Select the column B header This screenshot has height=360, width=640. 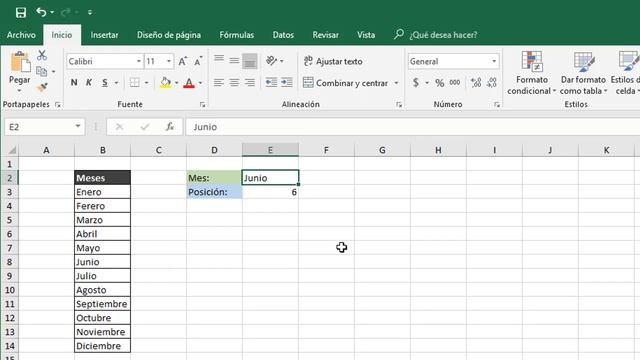(102, 150)
